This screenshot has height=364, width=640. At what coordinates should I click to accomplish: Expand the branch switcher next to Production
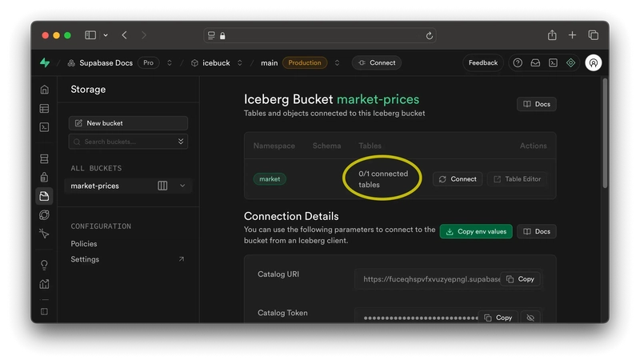click(x=337, y=63)
